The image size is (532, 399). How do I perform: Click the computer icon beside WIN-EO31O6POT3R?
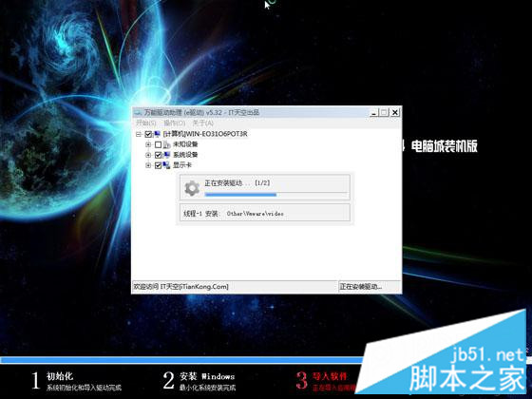point(158,134)
